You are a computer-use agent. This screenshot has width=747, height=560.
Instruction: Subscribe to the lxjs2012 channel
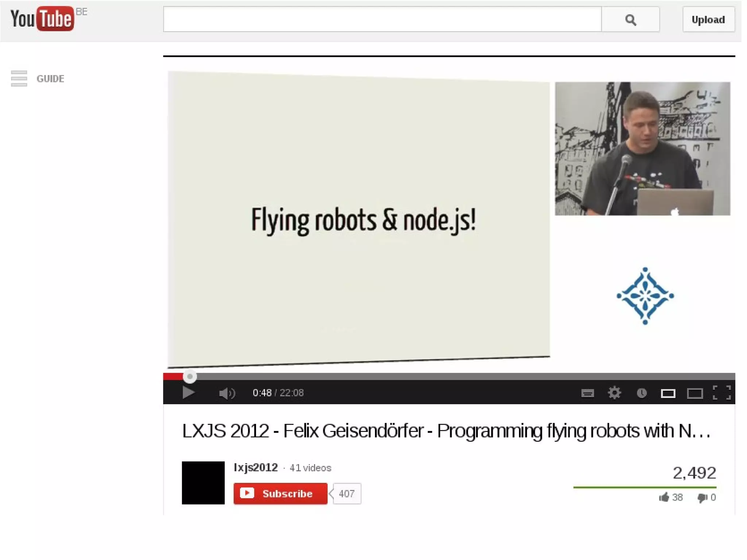click(280, 494)
